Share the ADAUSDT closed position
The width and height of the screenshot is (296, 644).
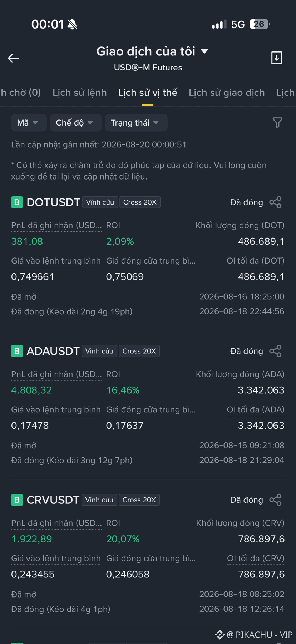point(275,351)
